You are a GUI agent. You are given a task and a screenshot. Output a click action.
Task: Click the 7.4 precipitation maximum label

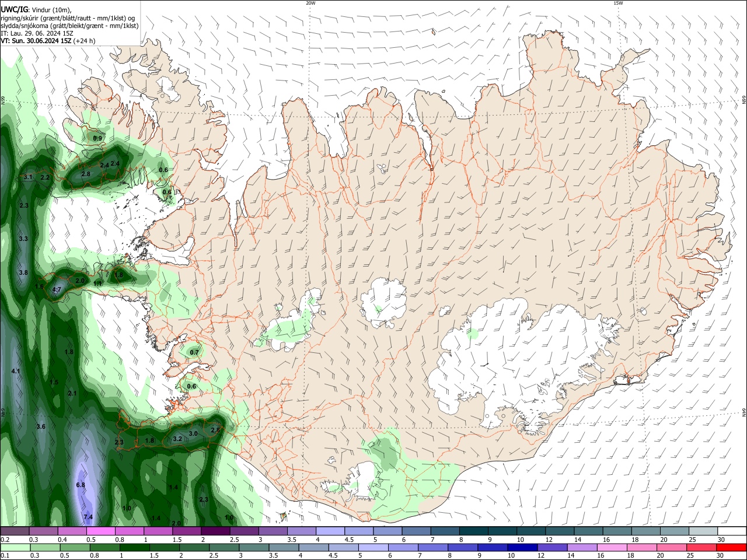click(88, 517)
